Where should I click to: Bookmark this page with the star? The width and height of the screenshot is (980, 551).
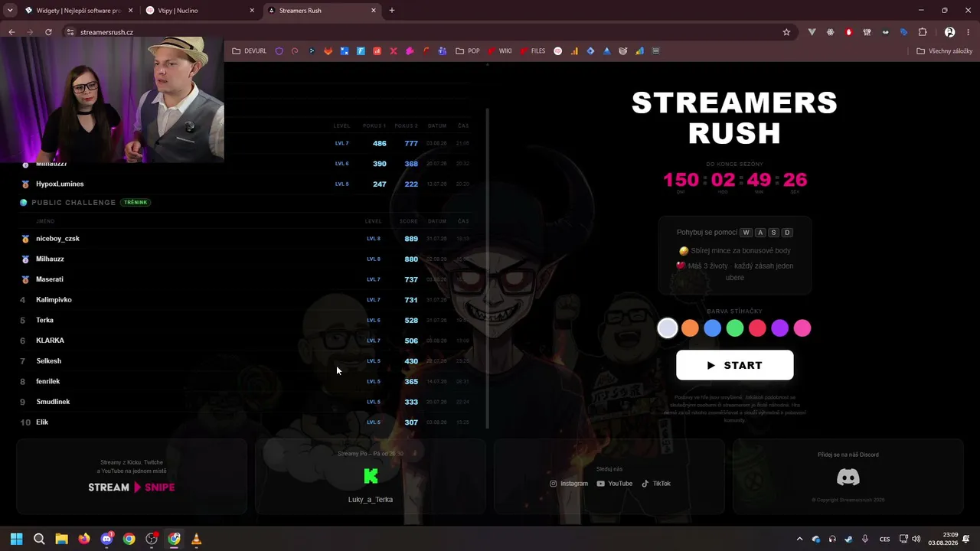[786, 32]
